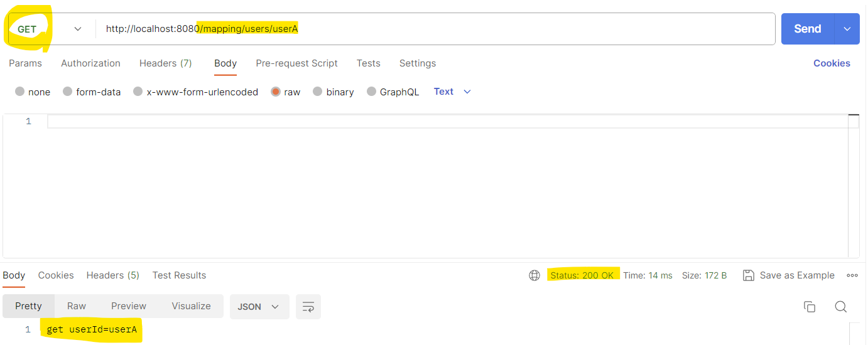The height and width of the screenshot is (345, 868).
Task: Select the binary body option
Action: pyautogui.click(x=334, y=92)
